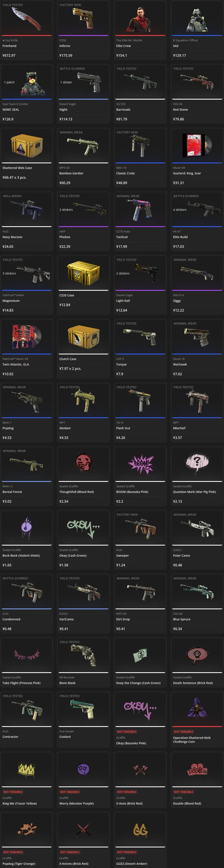Click the Shattered Web Case crate icon

(27, 146)
